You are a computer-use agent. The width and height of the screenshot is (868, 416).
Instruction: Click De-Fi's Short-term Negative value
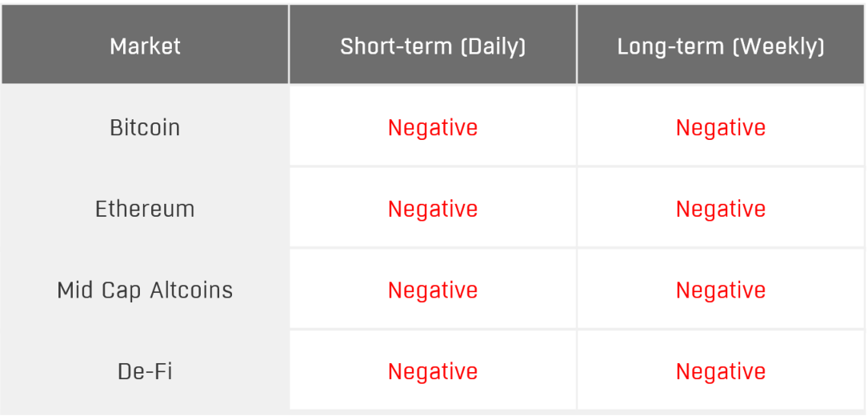click(x=433, y=372)
